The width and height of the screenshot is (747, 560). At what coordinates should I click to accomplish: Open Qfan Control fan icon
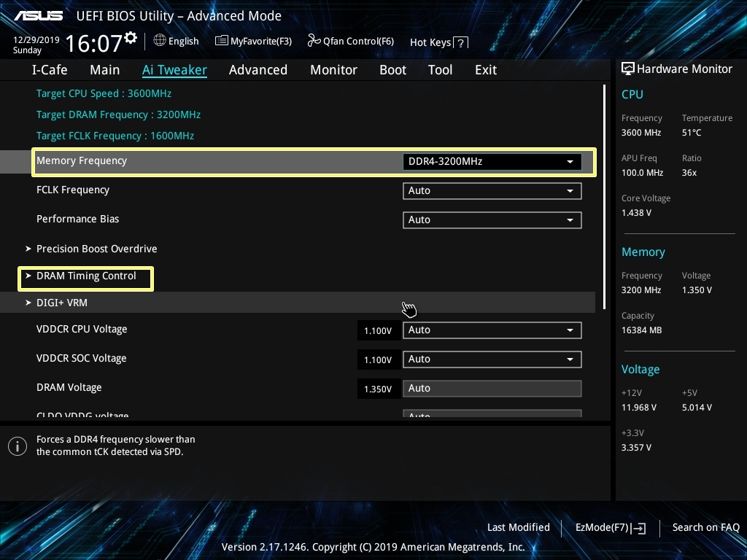tap(314, 41)
